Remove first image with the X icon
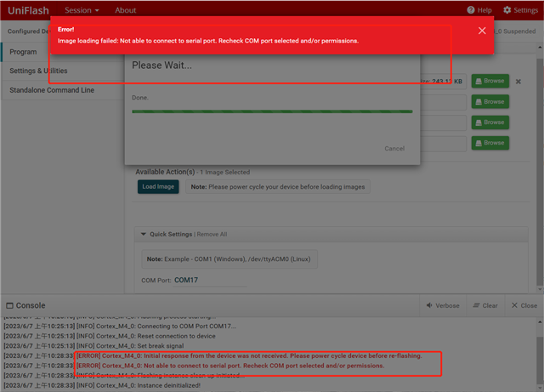 click(x=518, y=82)
